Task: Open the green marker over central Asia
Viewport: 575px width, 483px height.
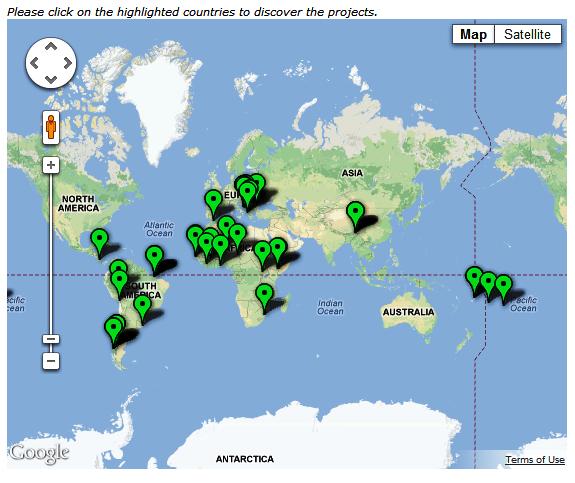Action: 355,215
